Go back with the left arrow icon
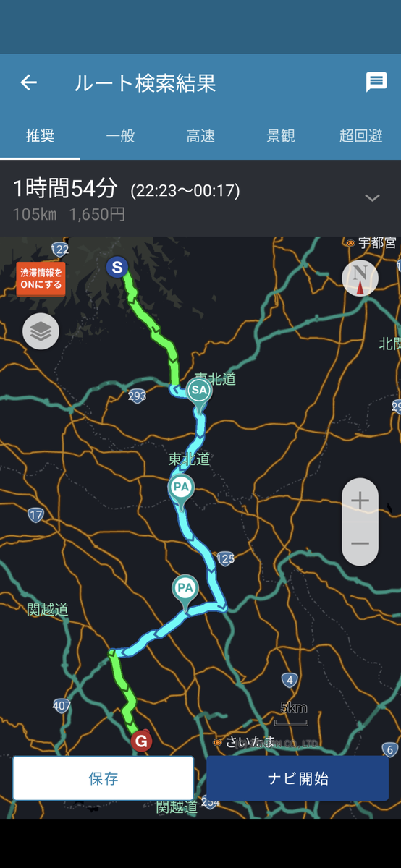 [x=28, y=82]
